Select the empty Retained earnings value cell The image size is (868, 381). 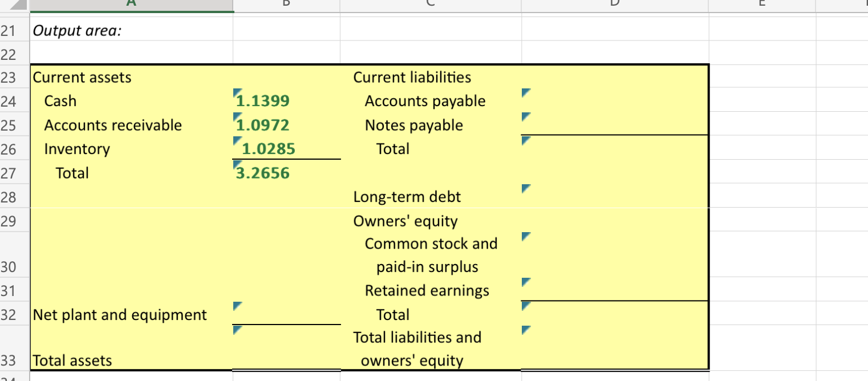(x=615, y=290)
